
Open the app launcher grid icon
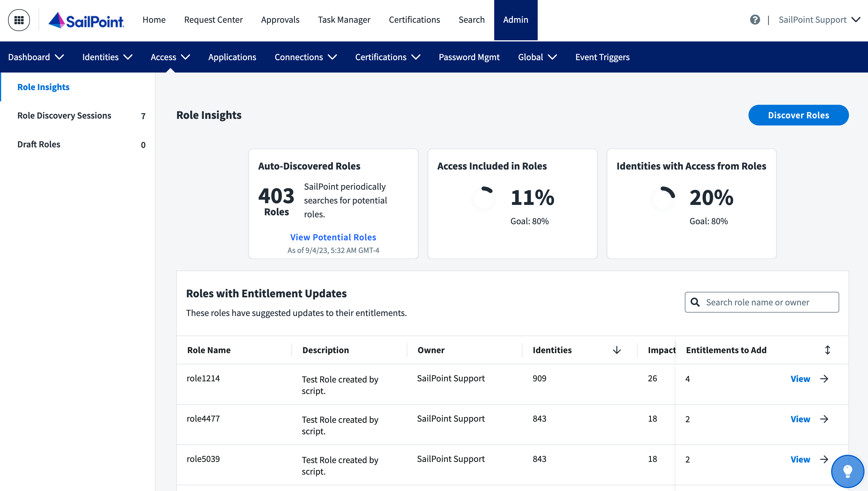tap(19, 20)
